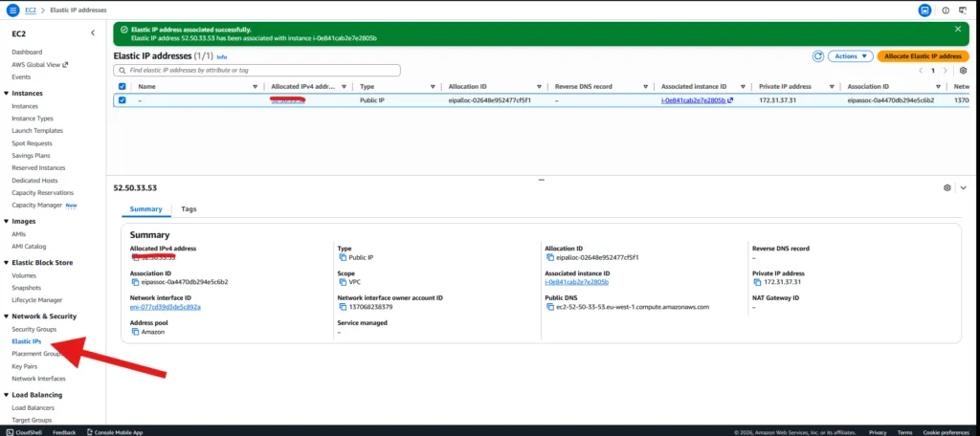Copy network interface owner account ID

[342, 307]
